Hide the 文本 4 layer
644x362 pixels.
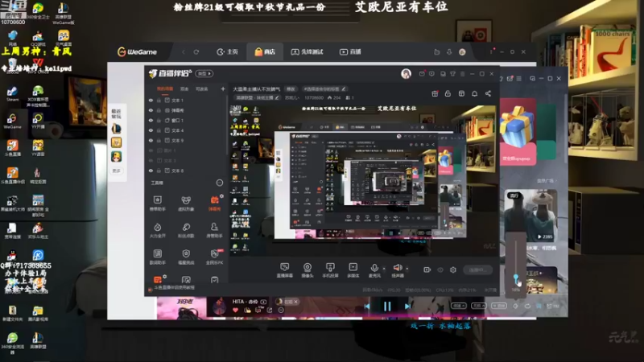tap(151, 130)
